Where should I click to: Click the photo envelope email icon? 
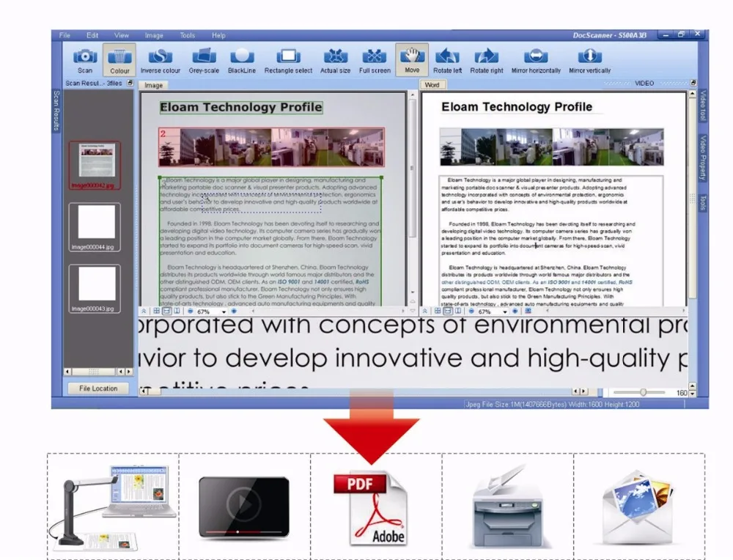tap(638, 508)
